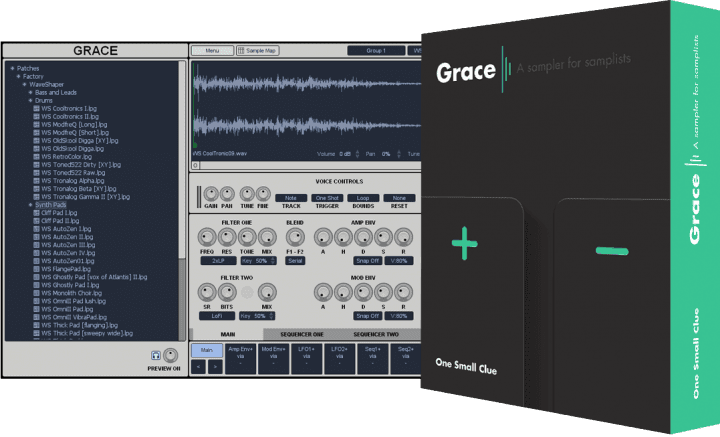Open the Bounds dropdown showing Loop

(363, 198)
